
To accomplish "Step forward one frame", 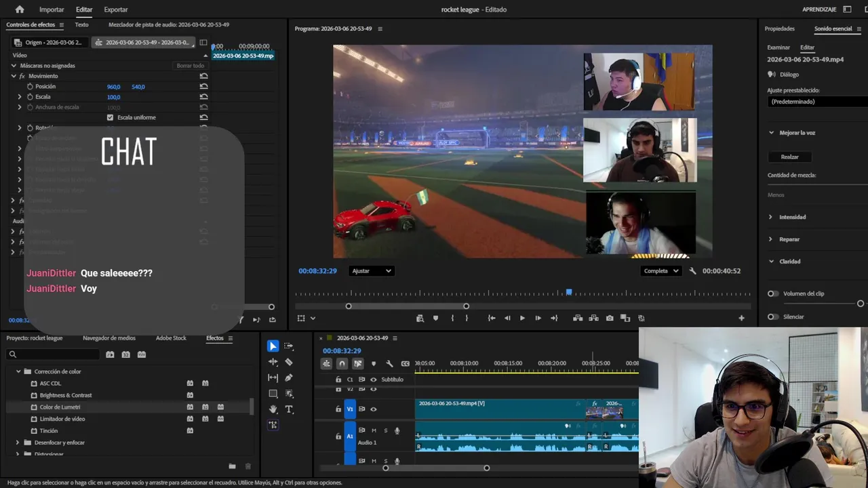I will (x=538, y=318).
